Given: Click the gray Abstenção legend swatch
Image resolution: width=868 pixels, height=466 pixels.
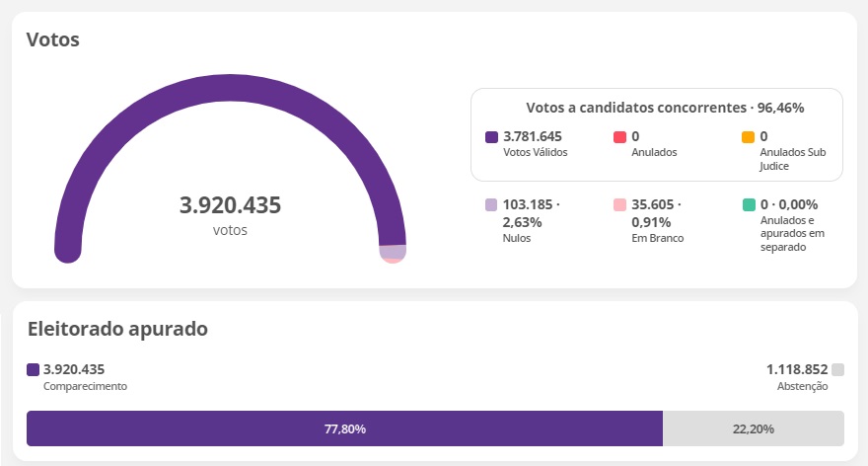Looking at the screenshot, I should (x=837, y=370).
